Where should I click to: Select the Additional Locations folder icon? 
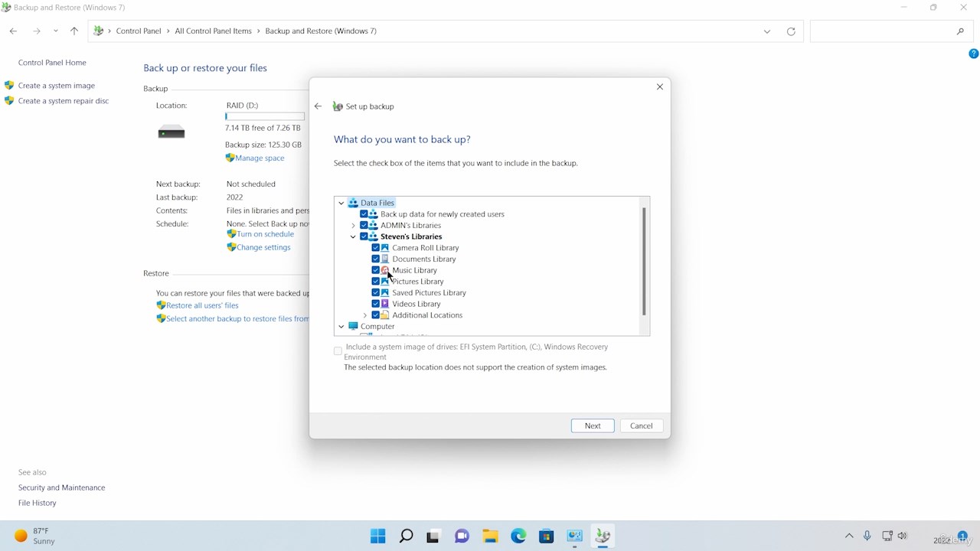385,315
